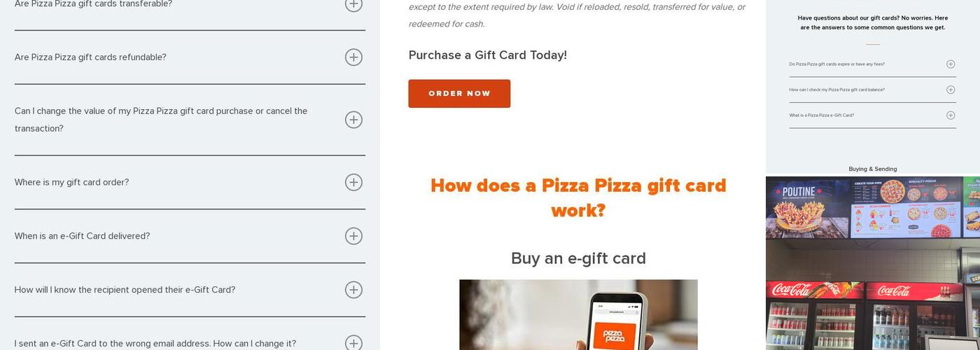Click the 'Buy an e-gift card' heading
The image size is (980, 350).
tap(578, 258)
